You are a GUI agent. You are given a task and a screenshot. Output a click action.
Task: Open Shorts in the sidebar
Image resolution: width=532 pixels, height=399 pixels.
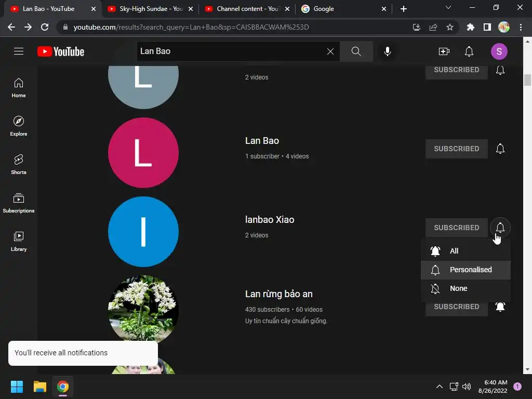19,165
